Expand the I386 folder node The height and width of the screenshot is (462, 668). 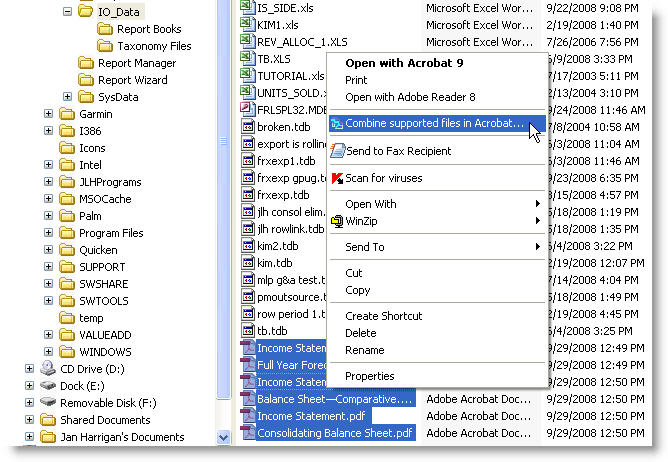(x=49, y=130)
